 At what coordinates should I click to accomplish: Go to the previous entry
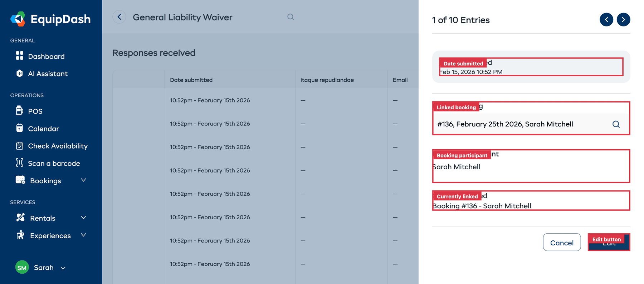tap(606, 20)
